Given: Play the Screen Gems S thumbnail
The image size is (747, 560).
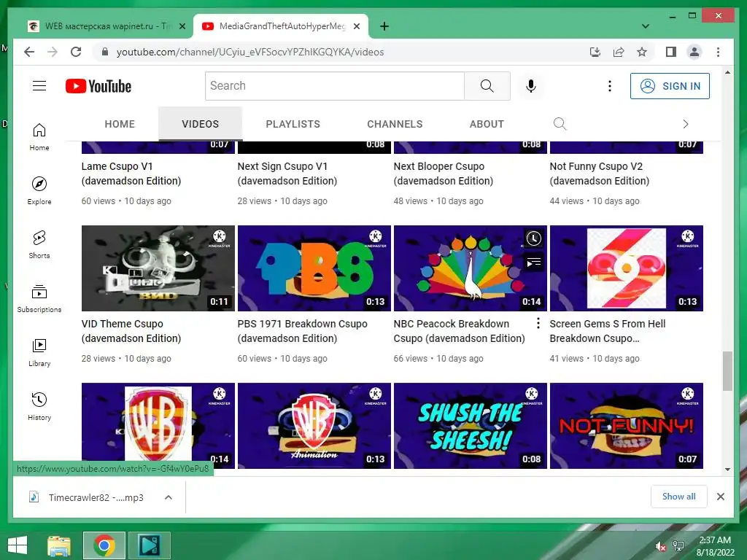Looking at the screenshot, I should point(627,268).
